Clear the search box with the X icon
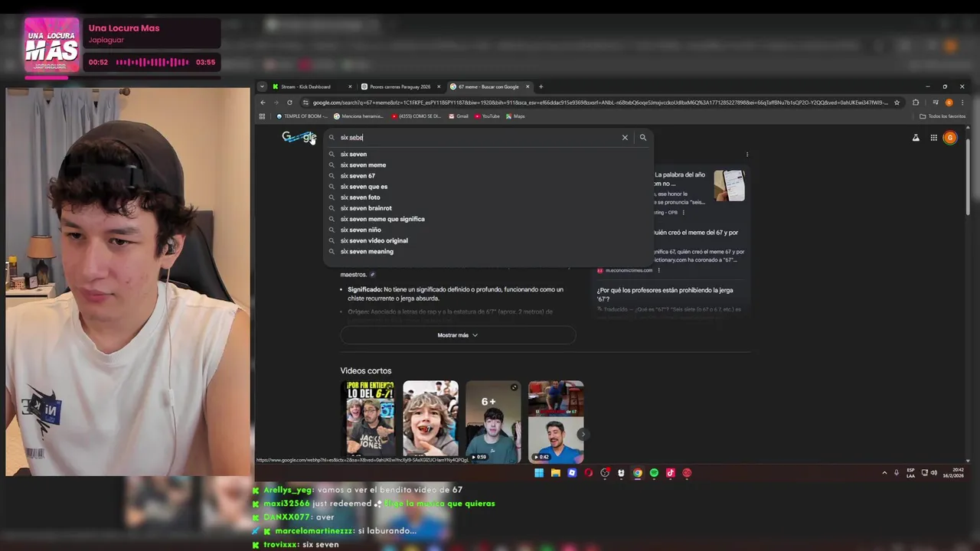Viewport: 980px width, 551px height. pos(625,138)
